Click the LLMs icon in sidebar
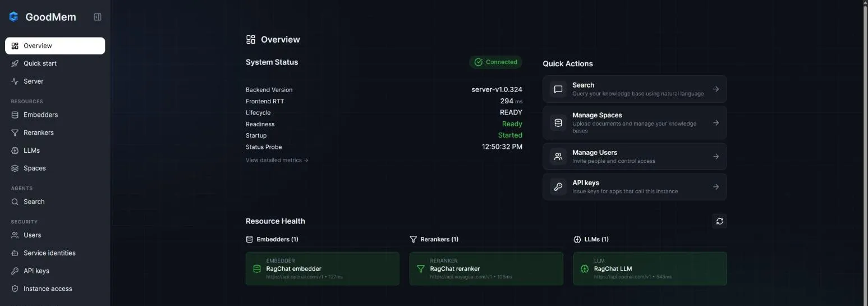Image resolution: width=868 pixels, height=306 pixels. [x=15, y=150]
